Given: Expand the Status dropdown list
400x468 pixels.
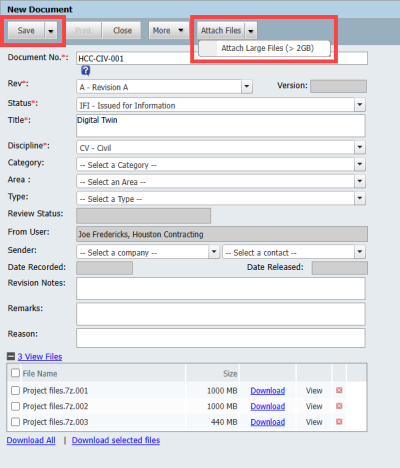Looking at the screenshot, I should tap(360, 105).
